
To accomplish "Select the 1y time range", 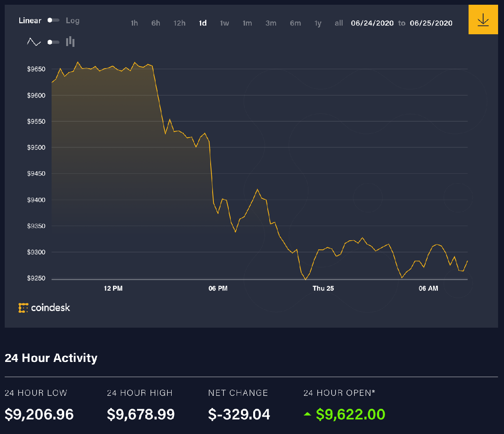I will (x=318, y=23).
